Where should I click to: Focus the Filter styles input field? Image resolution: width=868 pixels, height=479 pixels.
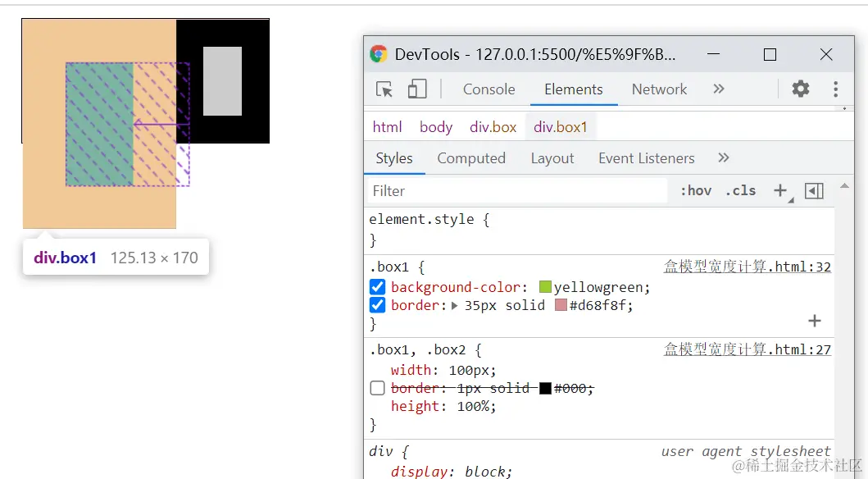517,191
